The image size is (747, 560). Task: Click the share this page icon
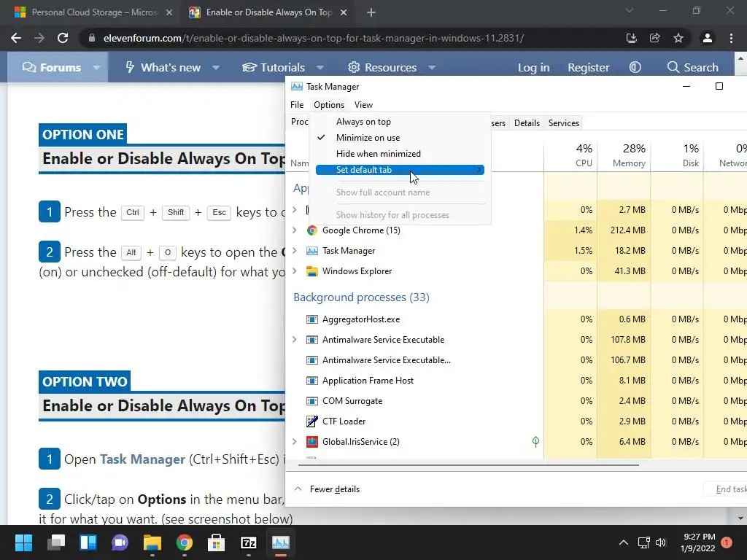point(655,38)
